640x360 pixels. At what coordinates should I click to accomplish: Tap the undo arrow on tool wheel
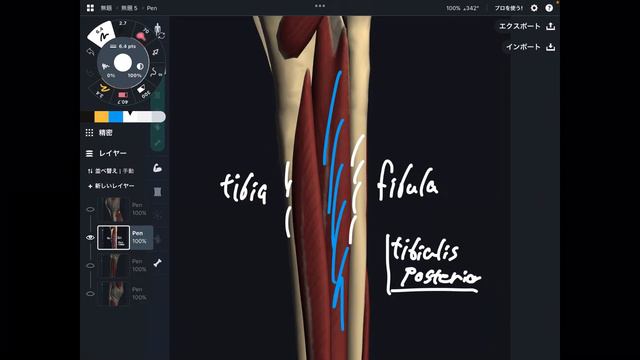pyautogui.click(x=91, y=52)
